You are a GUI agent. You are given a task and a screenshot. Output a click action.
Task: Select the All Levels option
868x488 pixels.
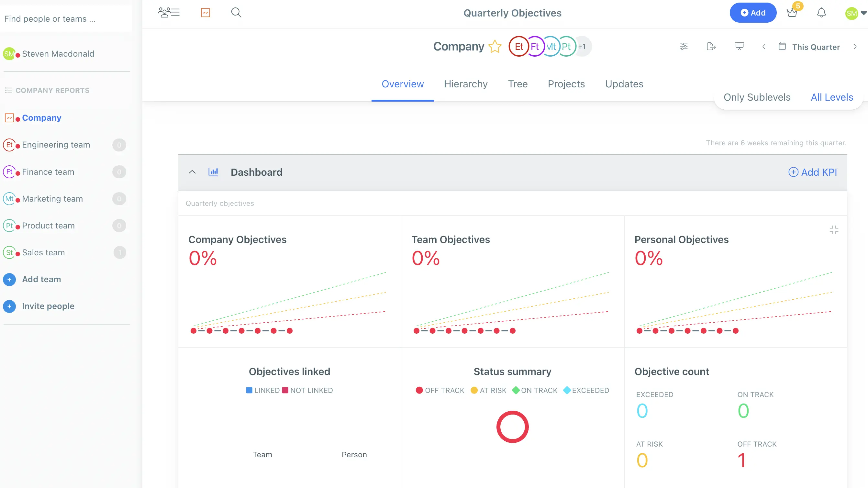click(832, 97)
